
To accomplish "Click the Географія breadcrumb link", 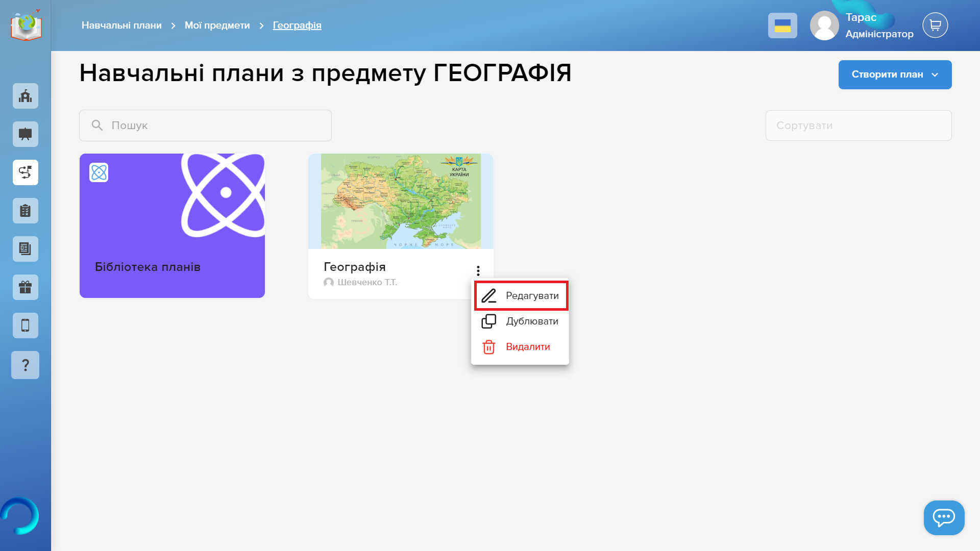I will click(x=297, y=26).
